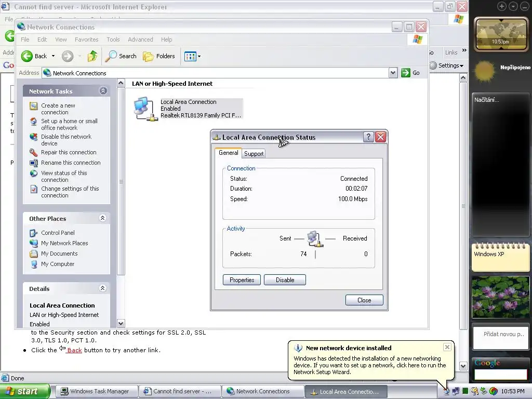Close the Local Area Connection Status dialog
The height and width of the screenshot is (399, 532).
pyautogui.click(x=381, y=137)
